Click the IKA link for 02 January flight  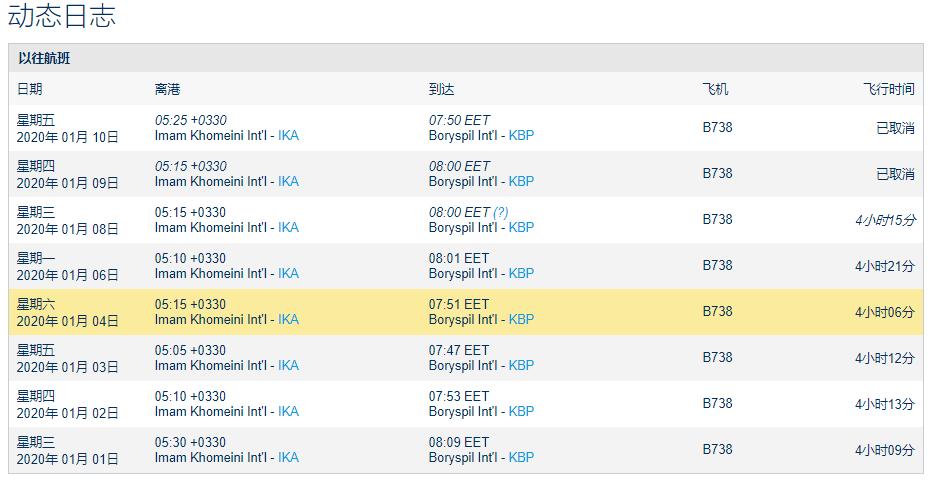point(288,411)
